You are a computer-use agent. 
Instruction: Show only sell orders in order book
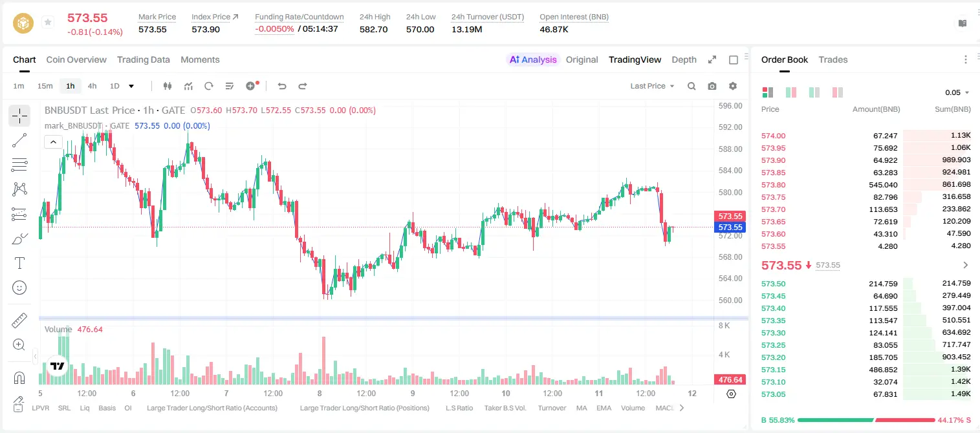pyautogui.click(x=837, y=92)
